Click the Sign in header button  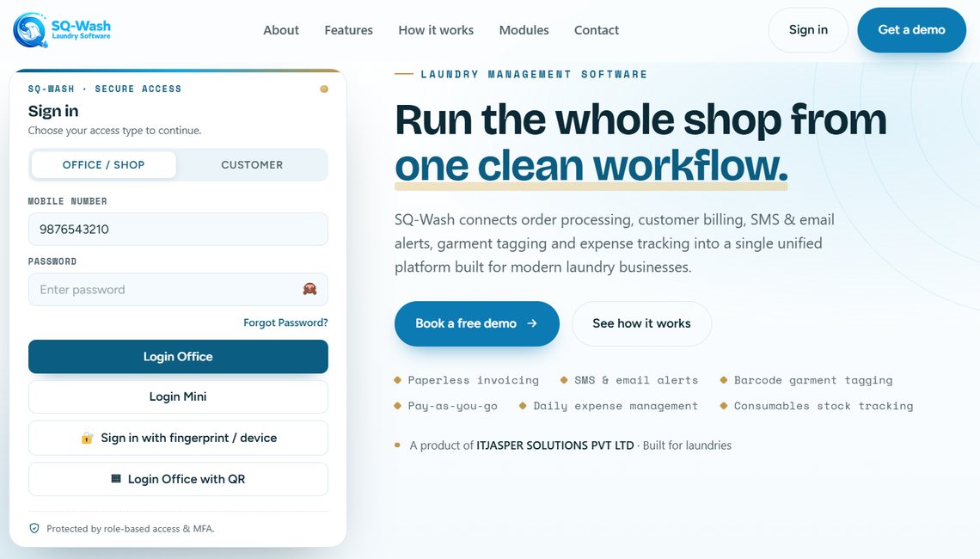[808, 30]
